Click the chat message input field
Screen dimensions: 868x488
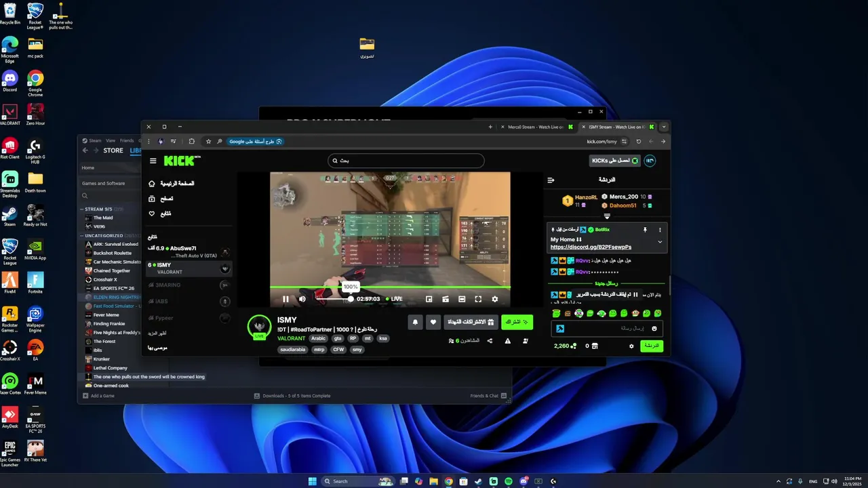coord(607,329)
